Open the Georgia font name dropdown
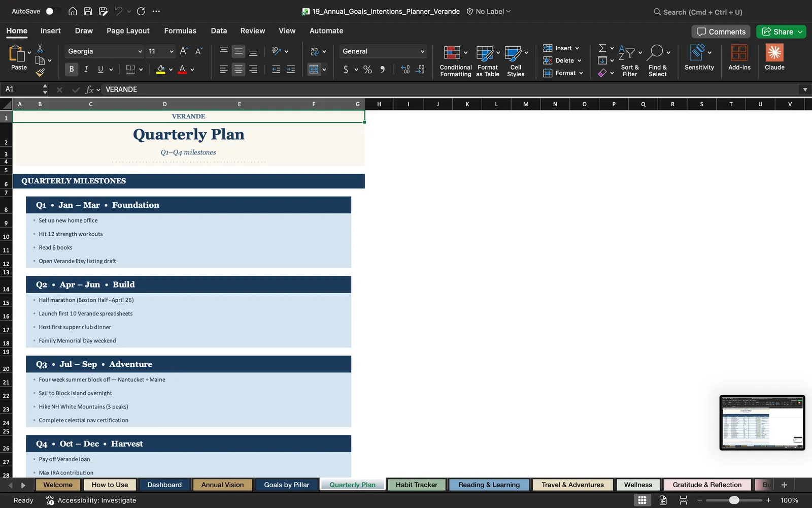 (x=140, y=51)
